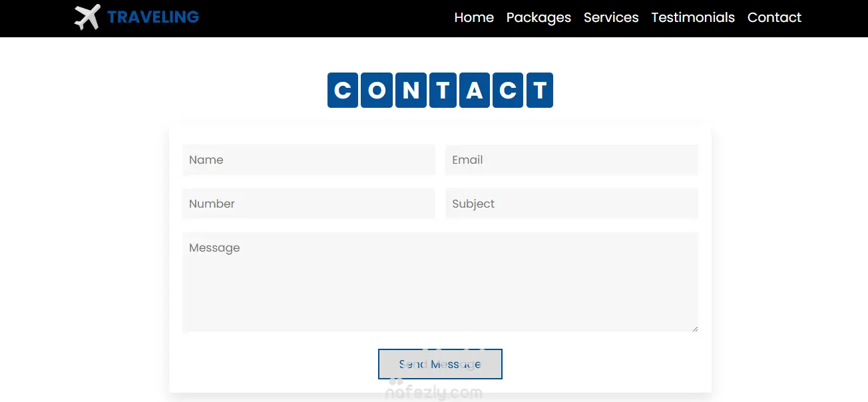Go to the Home page link
This screenshot has width=868, height=402.
tap(474, 17)
